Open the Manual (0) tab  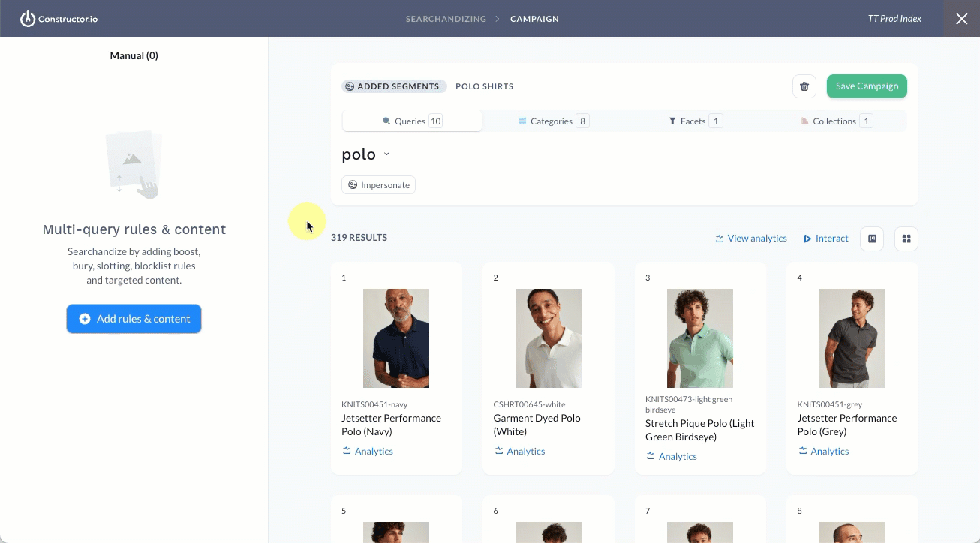point(134,55)
